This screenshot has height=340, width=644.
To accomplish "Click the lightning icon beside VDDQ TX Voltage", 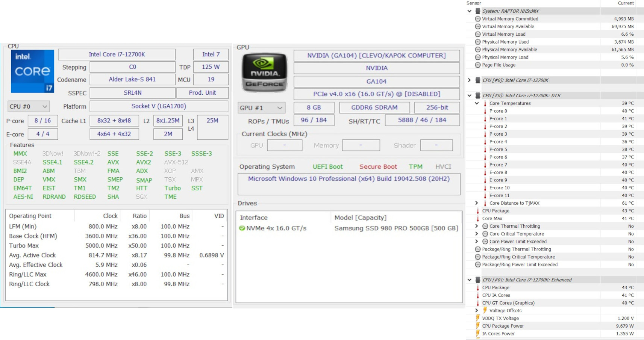I will point(478,318).
